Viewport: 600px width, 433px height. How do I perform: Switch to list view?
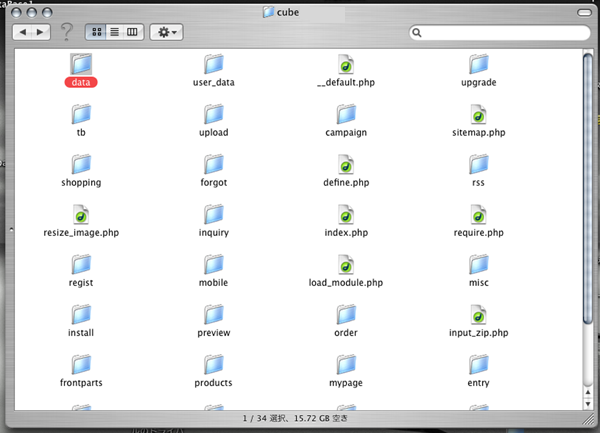[114, 32]
